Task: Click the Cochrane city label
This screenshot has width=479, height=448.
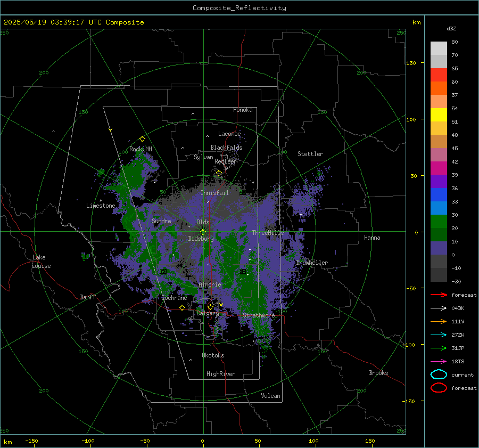Action: point(174,298)
